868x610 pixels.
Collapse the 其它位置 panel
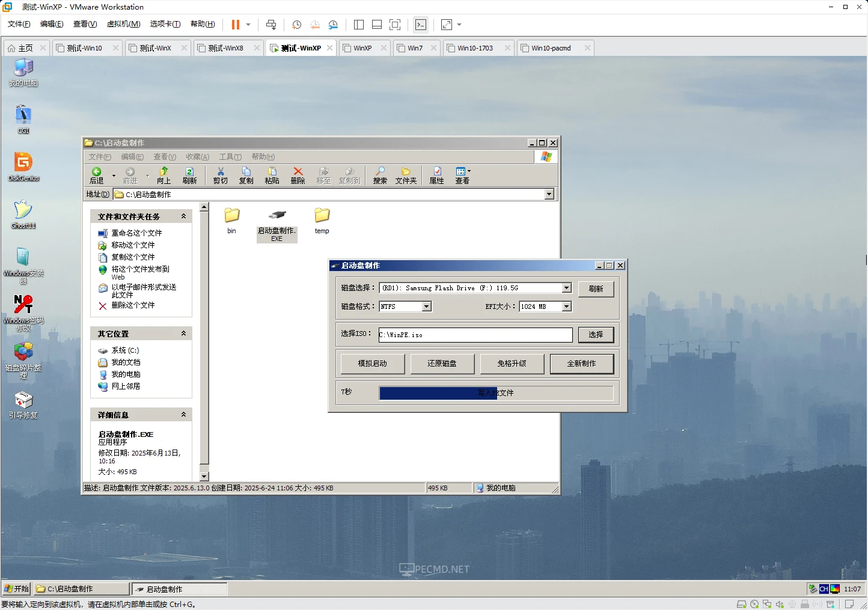tap(184, 334)
